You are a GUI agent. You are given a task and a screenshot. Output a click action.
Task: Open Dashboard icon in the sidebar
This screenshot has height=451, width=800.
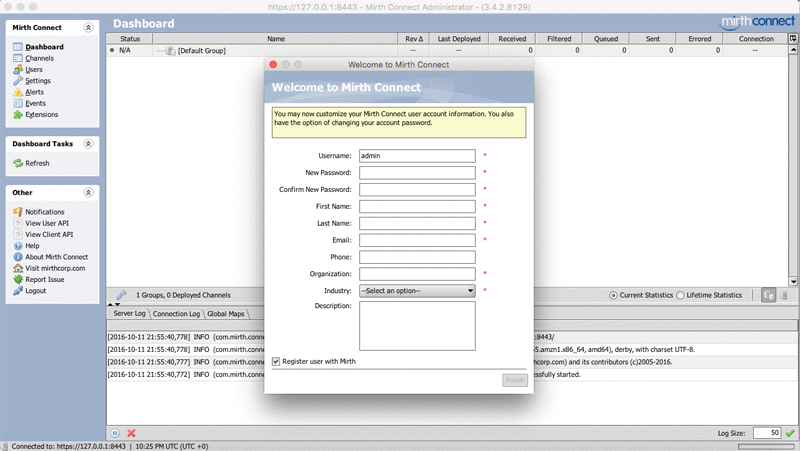pos(18,47)
